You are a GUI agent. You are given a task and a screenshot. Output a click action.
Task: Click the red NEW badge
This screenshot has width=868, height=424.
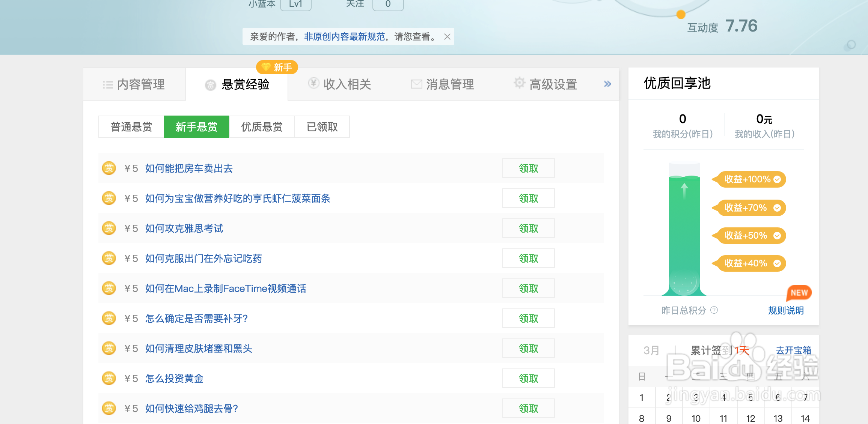coord(799,293)
